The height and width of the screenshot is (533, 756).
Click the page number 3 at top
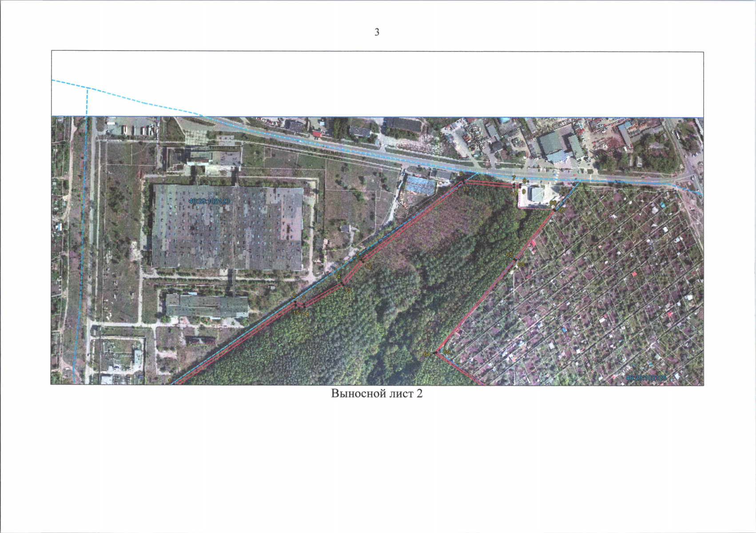point(377,32)
